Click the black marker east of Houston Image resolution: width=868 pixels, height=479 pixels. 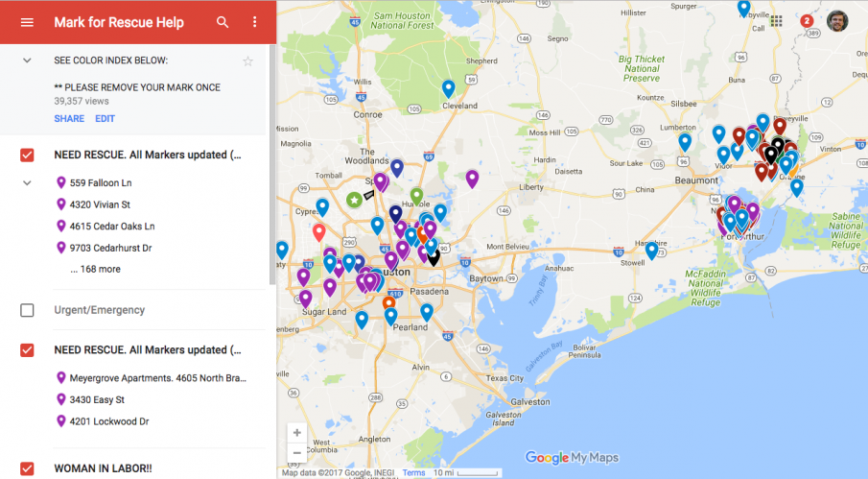pyautogui.click(x=434, y=257)
